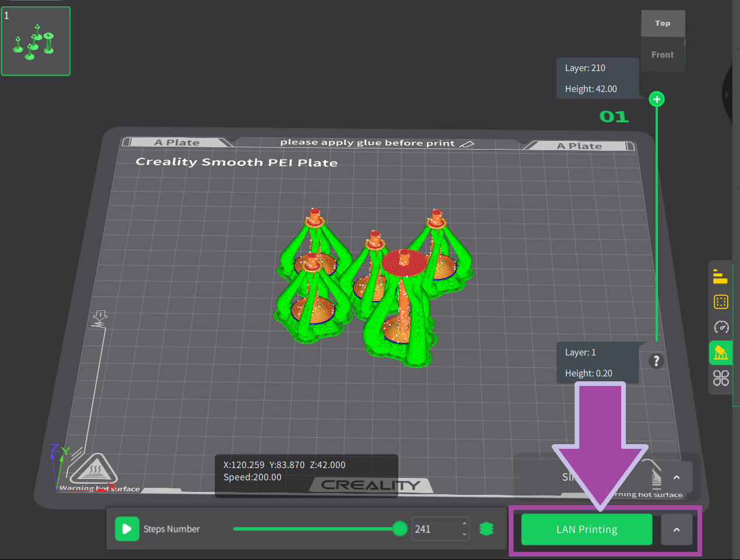Select plate 1 thumbnail
The height and width of the screenshot is (560, 740).
[36, 41]
